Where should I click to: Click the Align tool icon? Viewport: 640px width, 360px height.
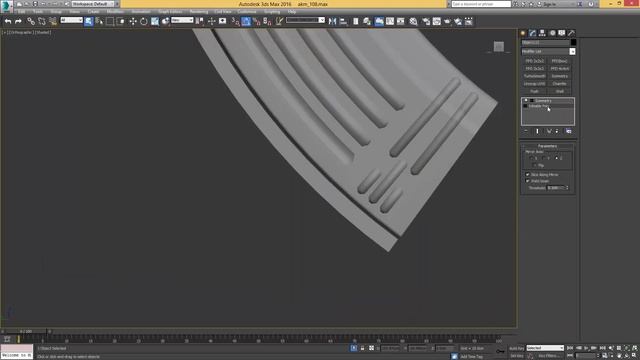click(x=343, y=21)
